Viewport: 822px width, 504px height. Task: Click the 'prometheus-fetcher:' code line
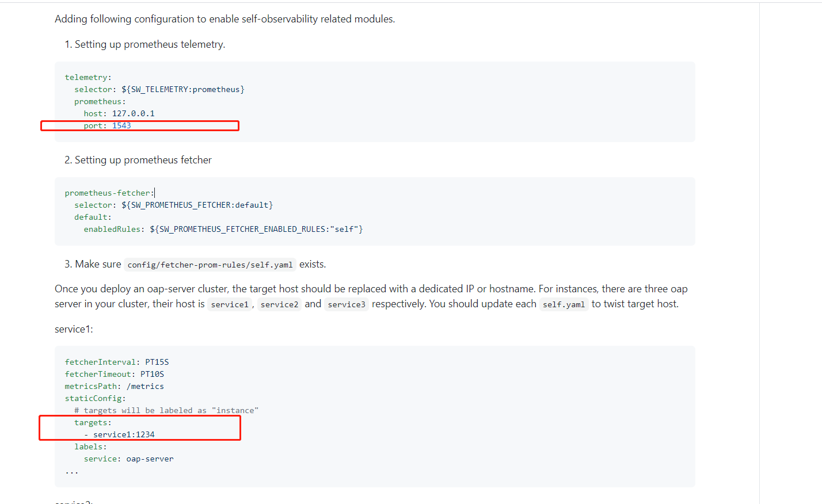[109, 193]
